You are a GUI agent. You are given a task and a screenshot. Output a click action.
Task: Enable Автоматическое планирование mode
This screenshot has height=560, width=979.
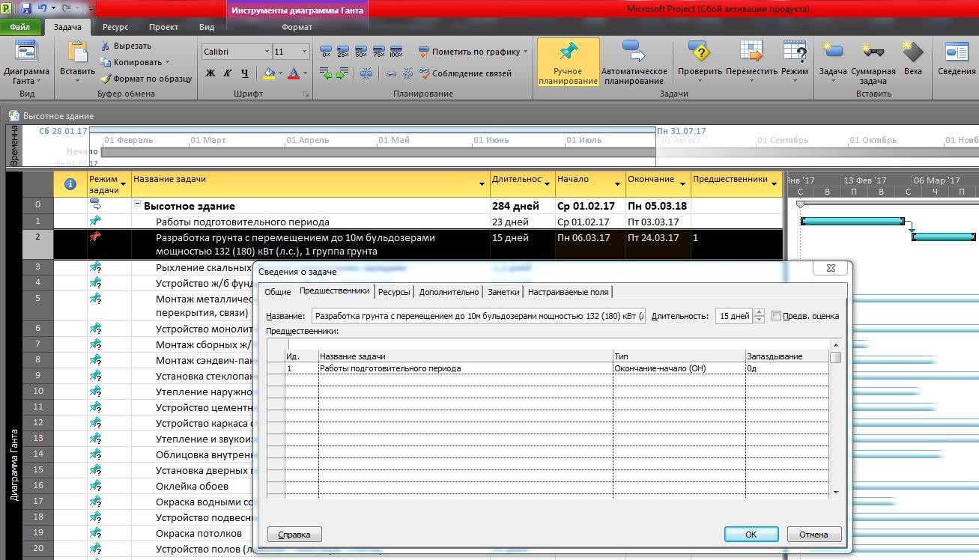[x=634, y=63]
